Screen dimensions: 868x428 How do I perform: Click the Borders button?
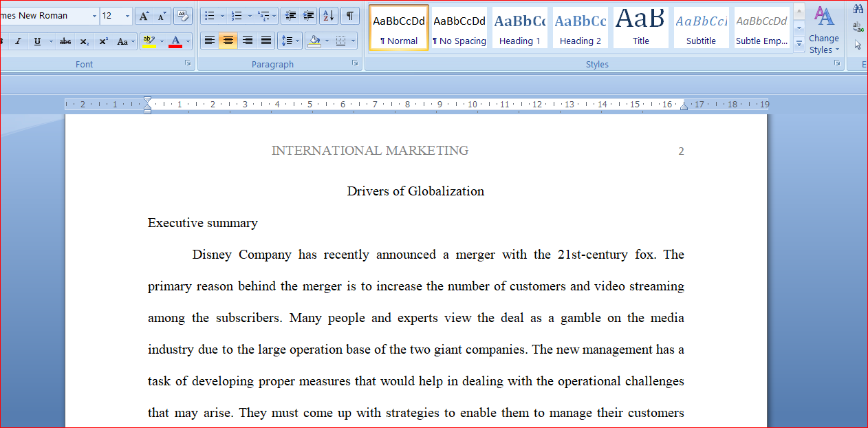[341, 41]
